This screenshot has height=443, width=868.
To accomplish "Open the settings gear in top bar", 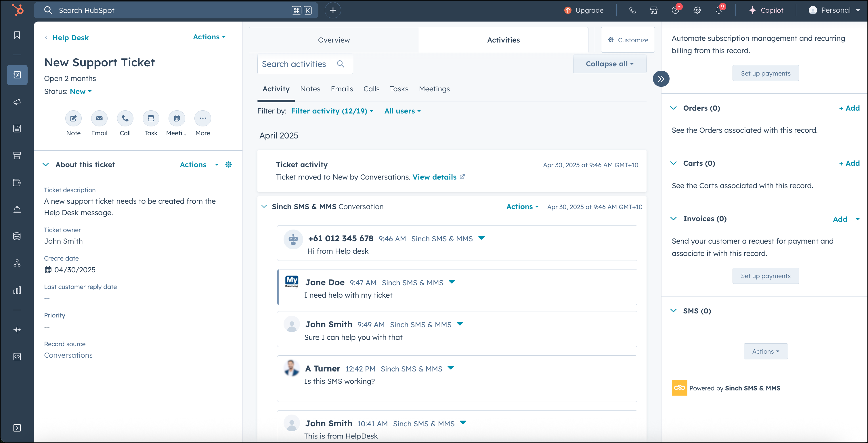I will pos(697,10).
